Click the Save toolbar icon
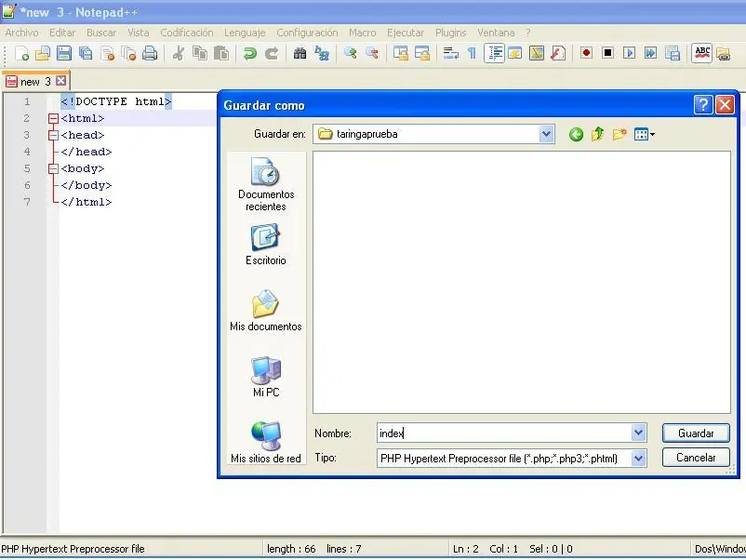Viewport: 746px width, 560px height. (64, 53)
